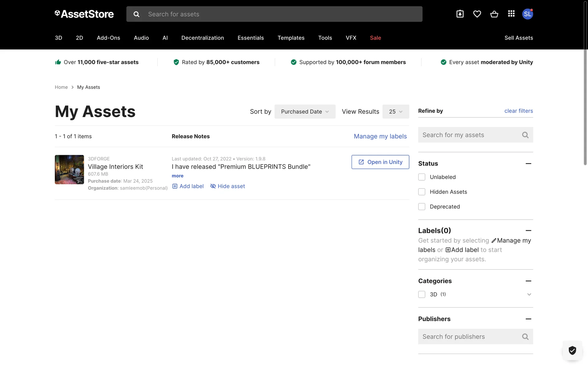
Task: Expand the 3D category chevron
Action: tap(529, 294)
